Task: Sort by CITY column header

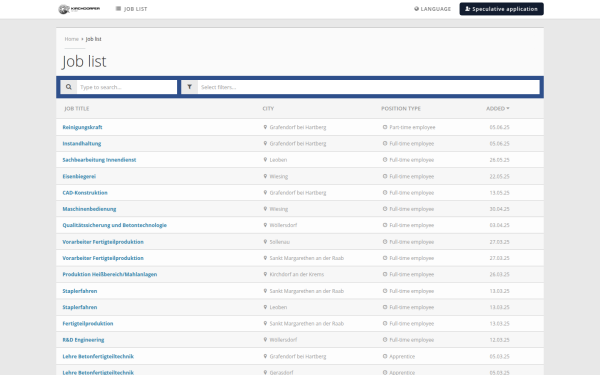Action: click(x=268, y=109)
